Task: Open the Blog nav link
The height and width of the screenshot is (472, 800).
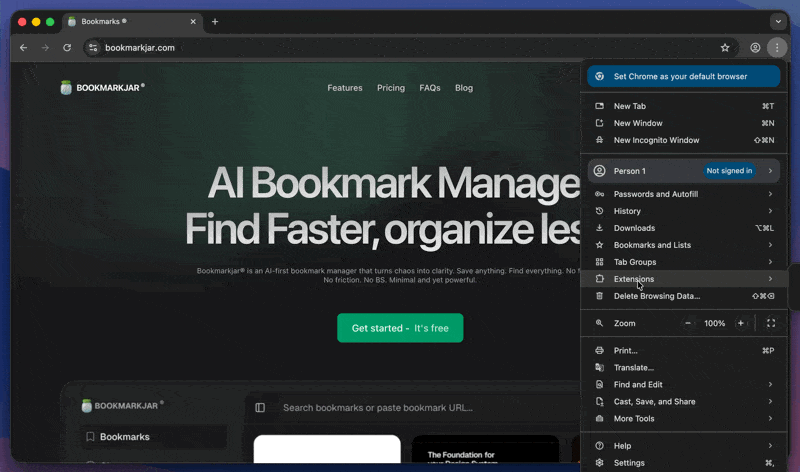Action: (464, 88)
